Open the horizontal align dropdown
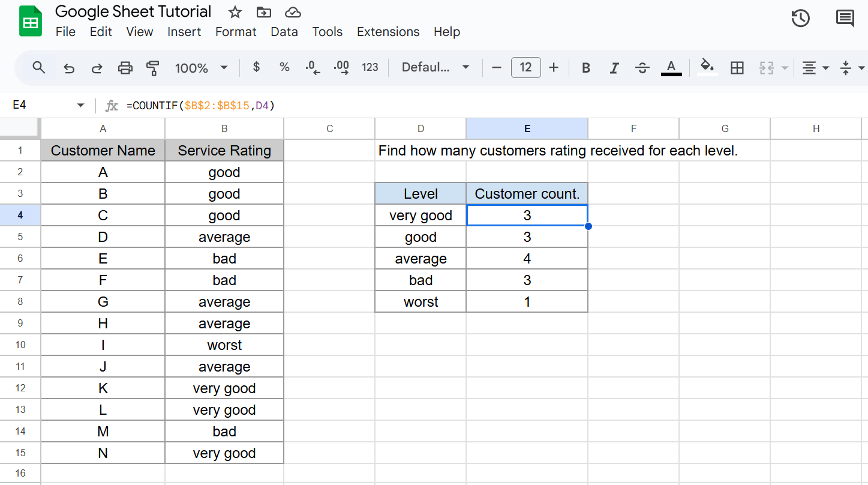The height and width of the screenshot is (485, 868). (815, 68)
